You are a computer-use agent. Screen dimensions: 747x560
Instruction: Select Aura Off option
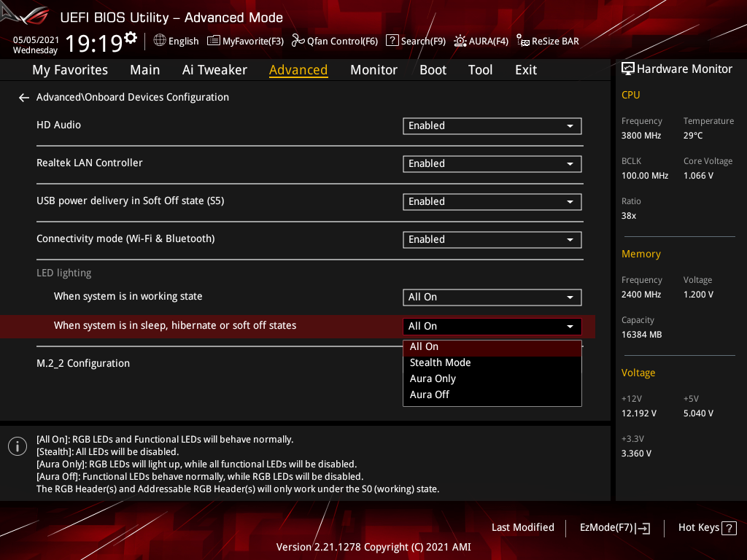(x=492, y=394)
